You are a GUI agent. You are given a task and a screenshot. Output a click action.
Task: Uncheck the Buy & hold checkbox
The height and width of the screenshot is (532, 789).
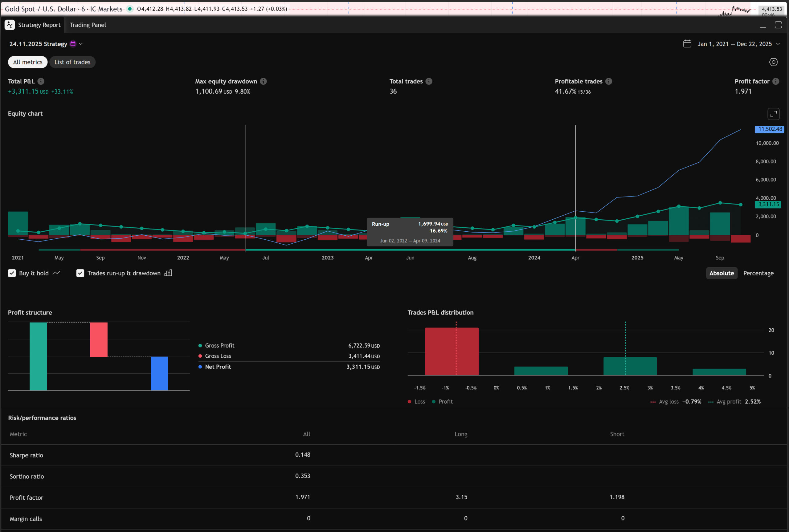pos(12,273)
